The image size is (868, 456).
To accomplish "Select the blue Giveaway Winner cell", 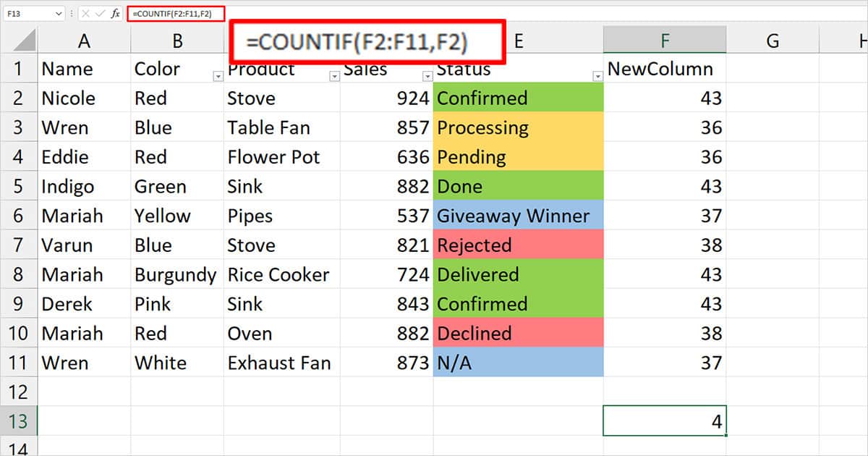I will 519,215.
